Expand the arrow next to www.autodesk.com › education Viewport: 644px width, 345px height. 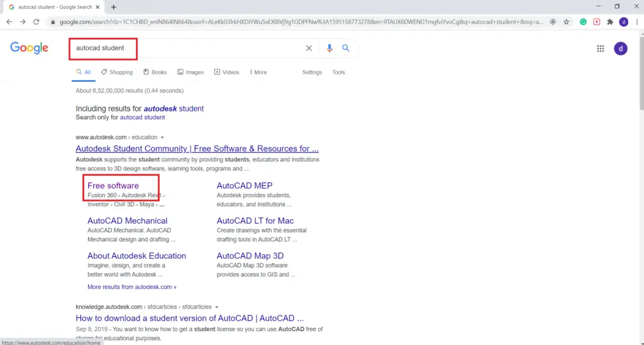click(x=162, y=137)
